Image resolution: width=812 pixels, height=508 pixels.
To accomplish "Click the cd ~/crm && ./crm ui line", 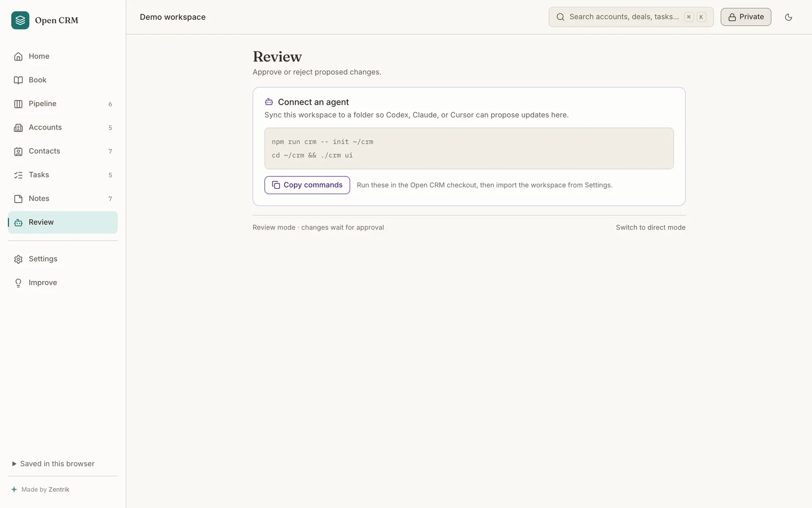I will [312, 155].
